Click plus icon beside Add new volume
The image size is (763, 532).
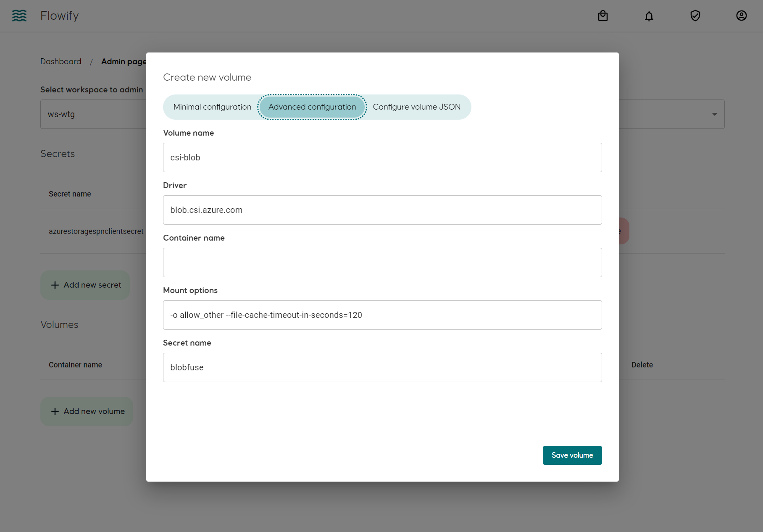pos(55,411)
